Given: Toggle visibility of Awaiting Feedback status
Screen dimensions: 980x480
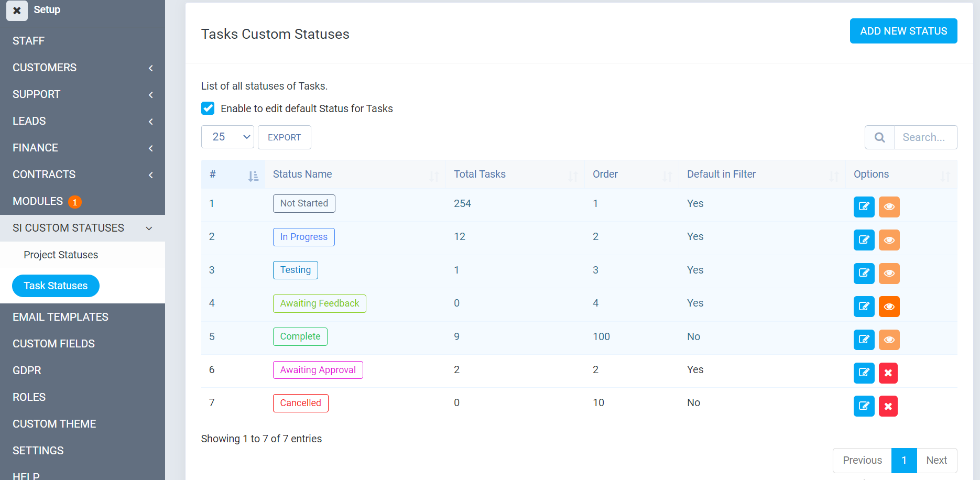Looking at the screenshot, I should [x=889, y=307].
